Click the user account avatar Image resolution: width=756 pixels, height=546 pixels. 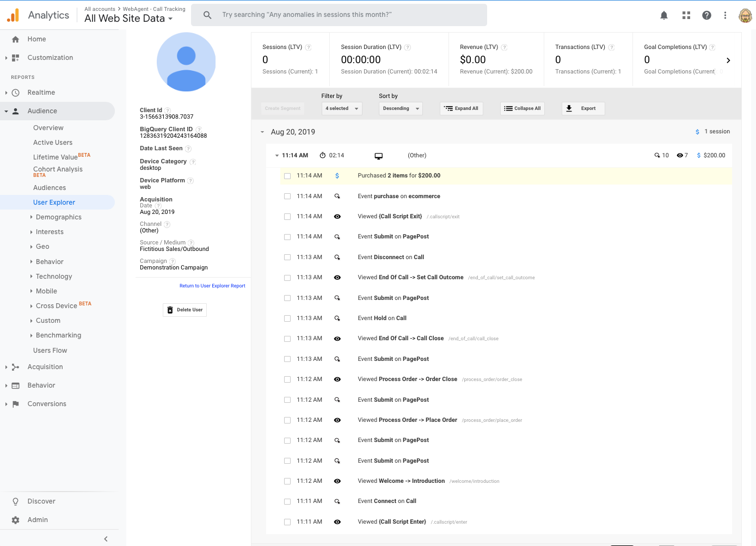[745, 15]
